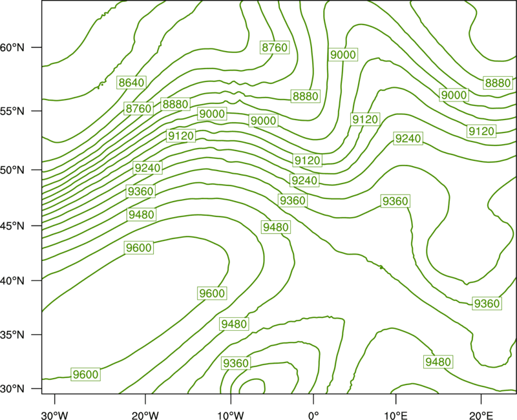Select the 9600 label nearest the 30°N tick
The image size is (517, 420).
pyautogui.click(x=86, y=375)
